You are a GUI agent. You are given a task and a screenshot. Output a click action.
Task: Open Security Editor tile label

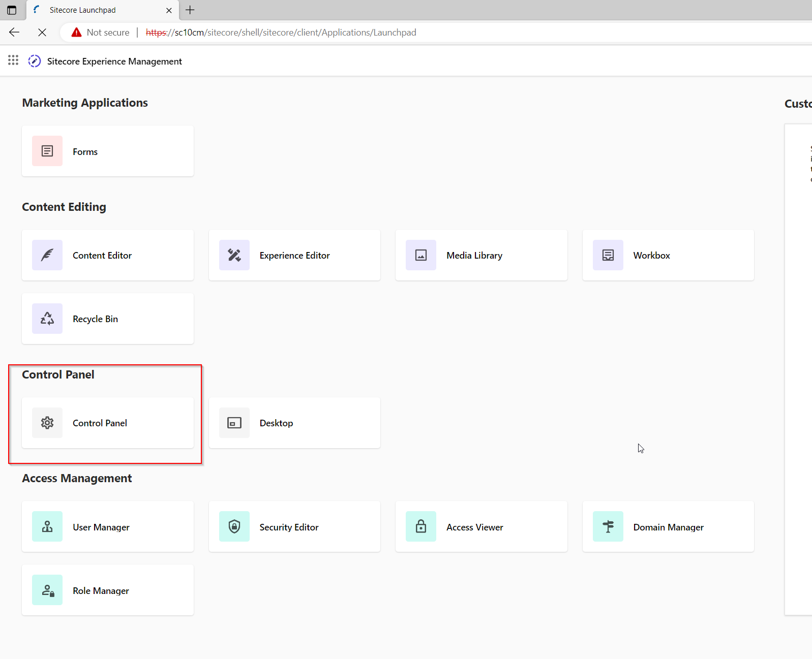289,527
